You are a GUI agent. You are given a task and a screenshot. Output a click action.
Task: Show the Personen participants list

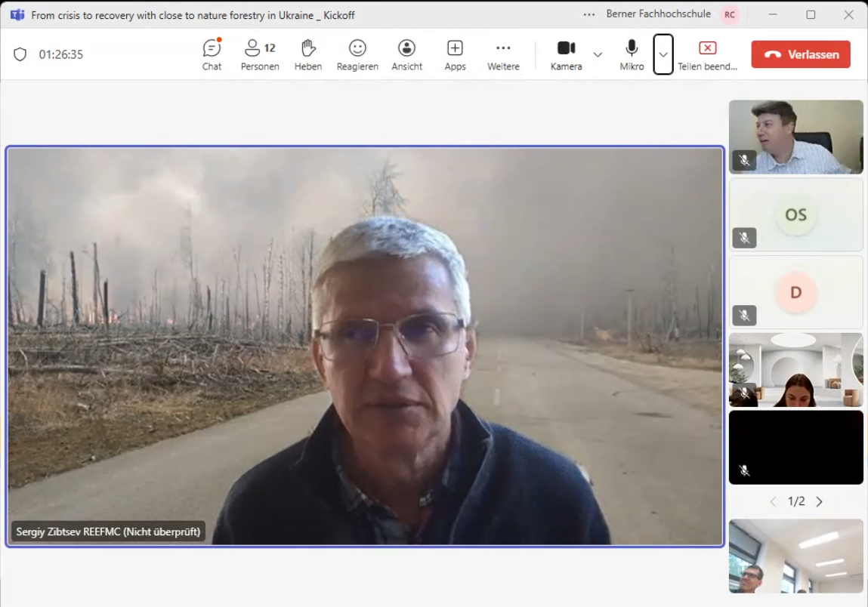point(260,54)
